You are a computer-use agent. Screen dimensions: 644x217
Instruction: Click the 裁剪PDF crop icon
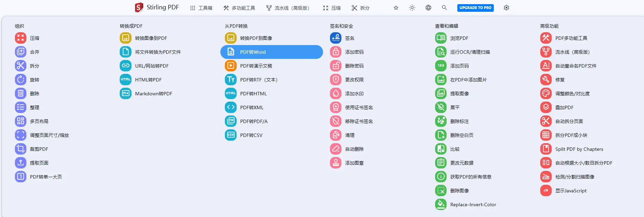[x=20, y=149]
